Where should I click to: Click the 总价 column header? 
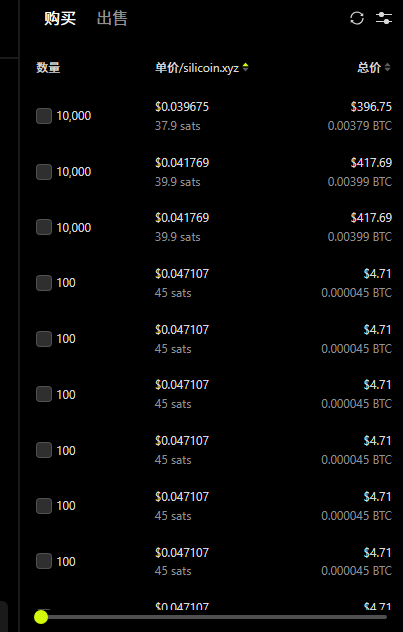pyautogui.click(x=369, y=68)
